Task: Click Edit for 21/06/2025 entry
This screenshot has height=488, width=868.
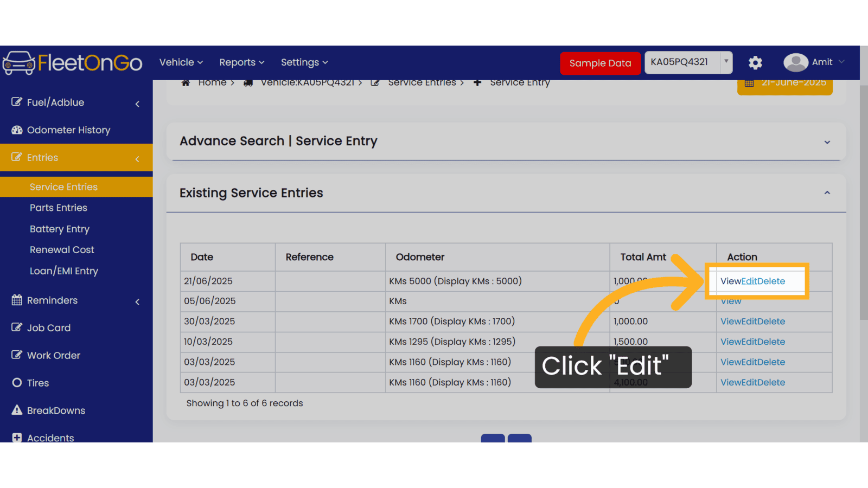Action: click(749, 281)
